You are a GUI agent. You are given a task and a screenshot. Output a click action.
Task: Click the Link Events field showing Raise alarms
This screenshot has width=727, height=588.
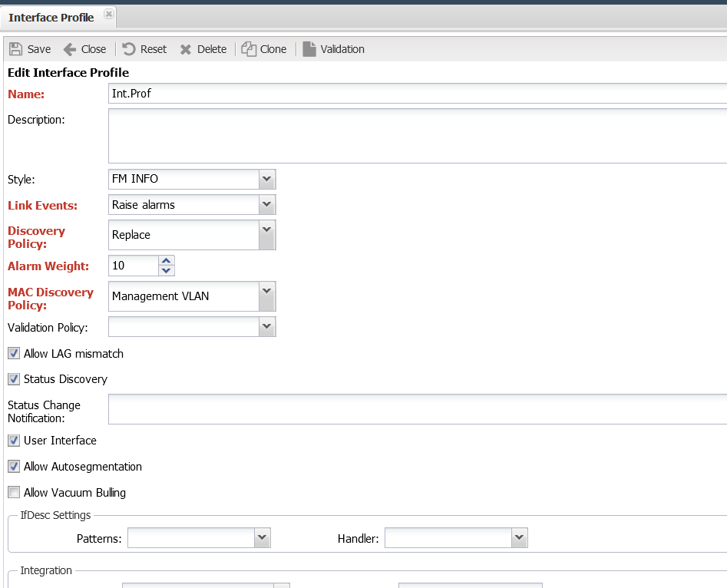click(183, 204)
